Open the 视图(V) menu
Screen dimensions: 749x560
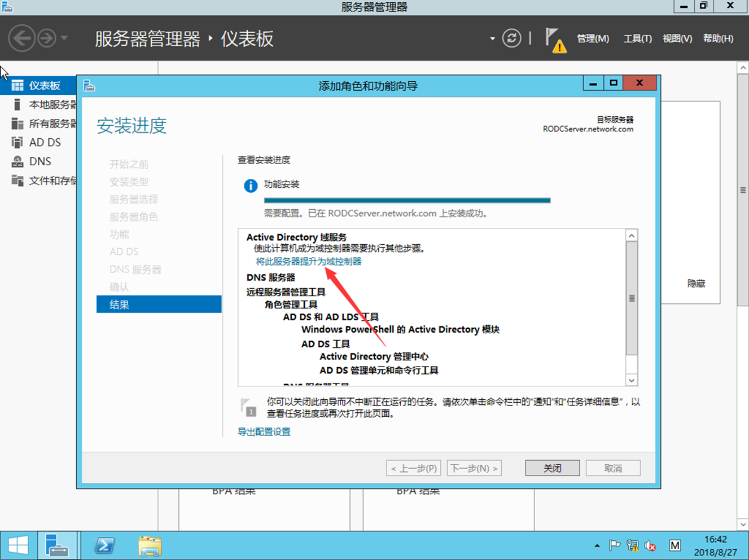(677, 38)
